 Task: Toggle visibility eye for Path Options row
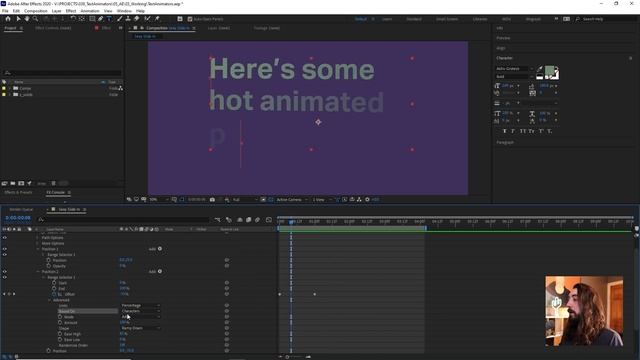pos(4,237)
